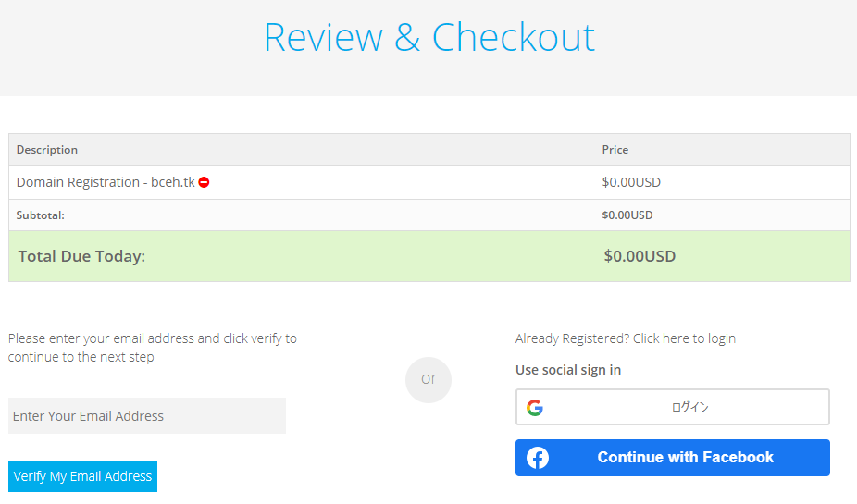857x504 pixels.
Task: Sign in with Google ログイン button
Action: (x=673, y=407)
